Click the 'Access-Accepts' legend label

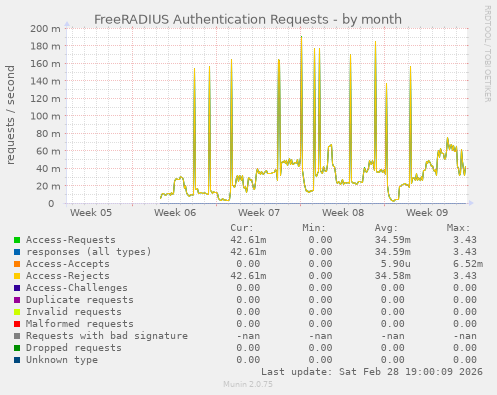(68, 264)
